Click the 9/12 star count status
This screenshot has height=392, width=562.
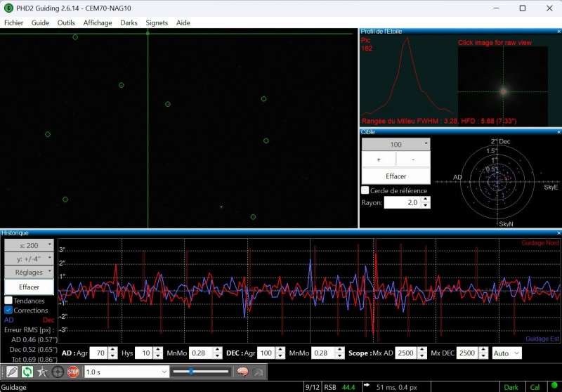pyautogui.click(x=312, y=387)
